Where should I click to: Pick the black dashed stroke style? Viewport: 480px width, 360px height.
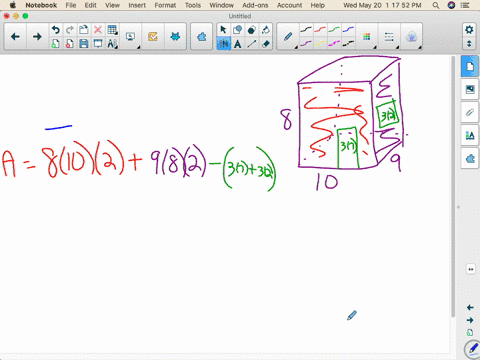(x=348, y=43)
